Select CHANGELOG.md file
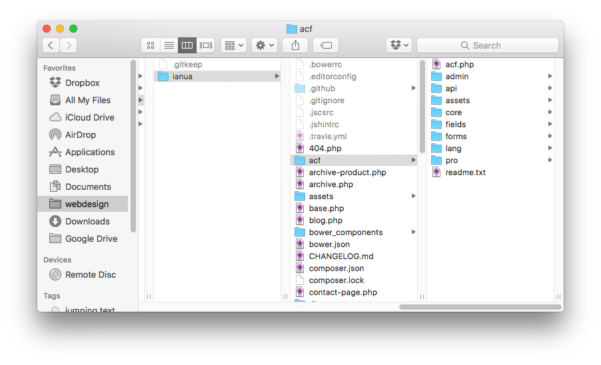This screenshot has height=365, width=601. (x=354, y=256)
